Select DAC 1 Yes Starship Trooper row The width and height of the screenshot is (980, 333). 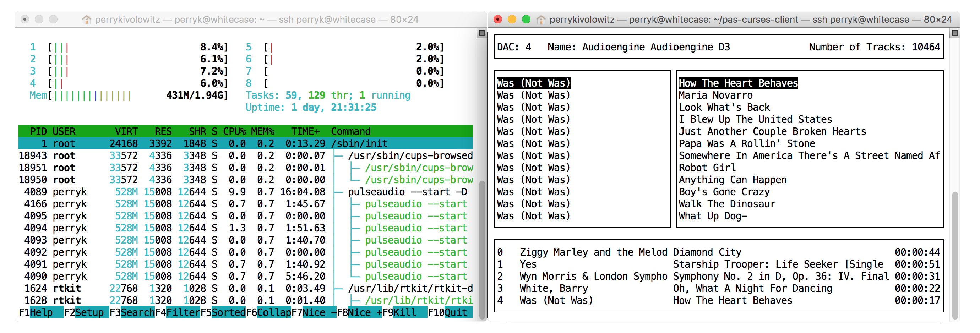719,264
